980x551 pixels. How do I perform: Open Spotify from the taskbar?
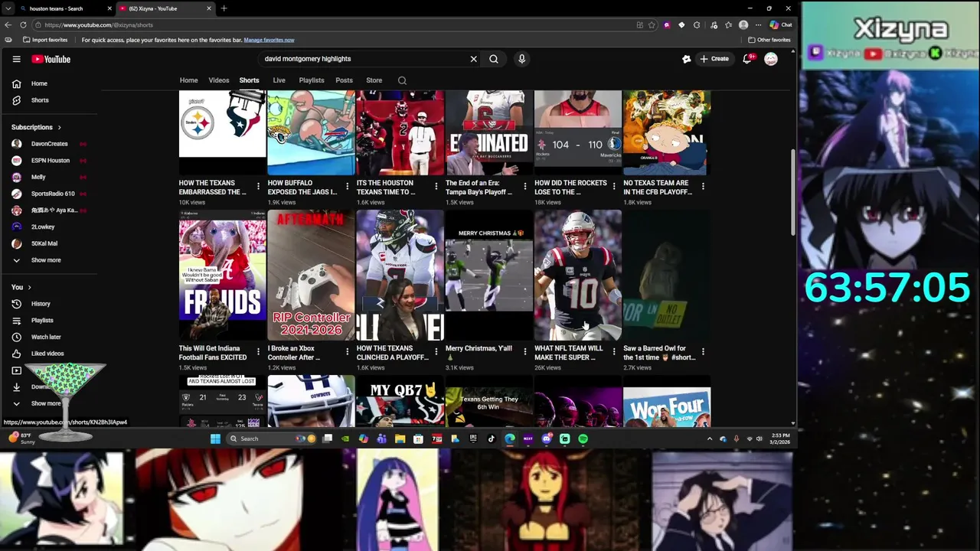(x=583, y=439)
